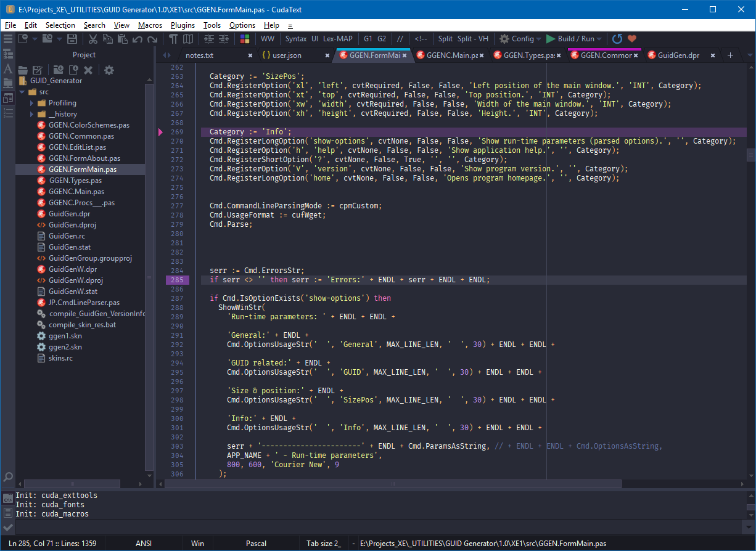Click the Save file icon in toolbar
Screen dimensions: 756x551
(72, 39)
